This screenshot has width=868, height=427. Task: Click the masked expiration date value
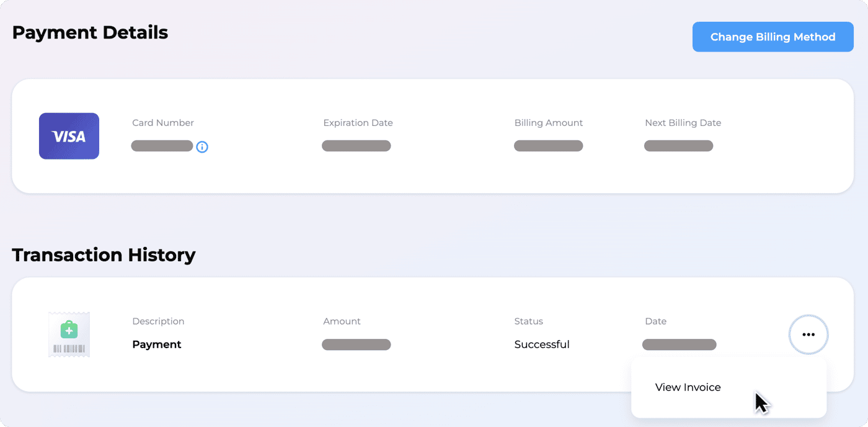point(356,146)
